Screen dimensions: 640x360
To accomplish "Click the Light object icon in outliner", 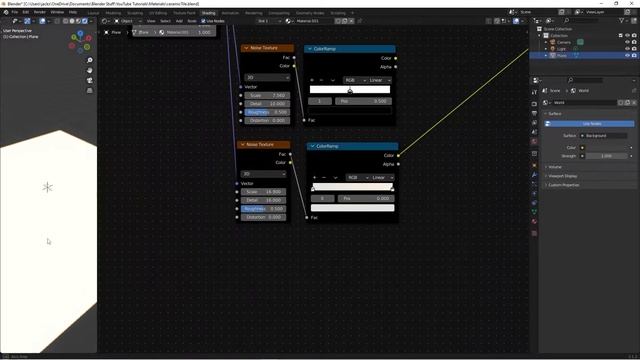I will [553, 49].
